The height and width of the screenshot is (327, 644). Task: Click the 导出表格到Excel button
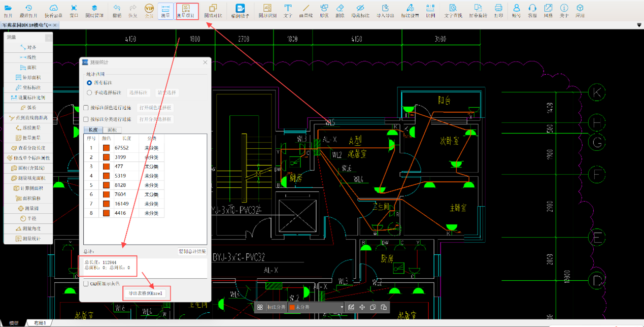coord(146,293)
